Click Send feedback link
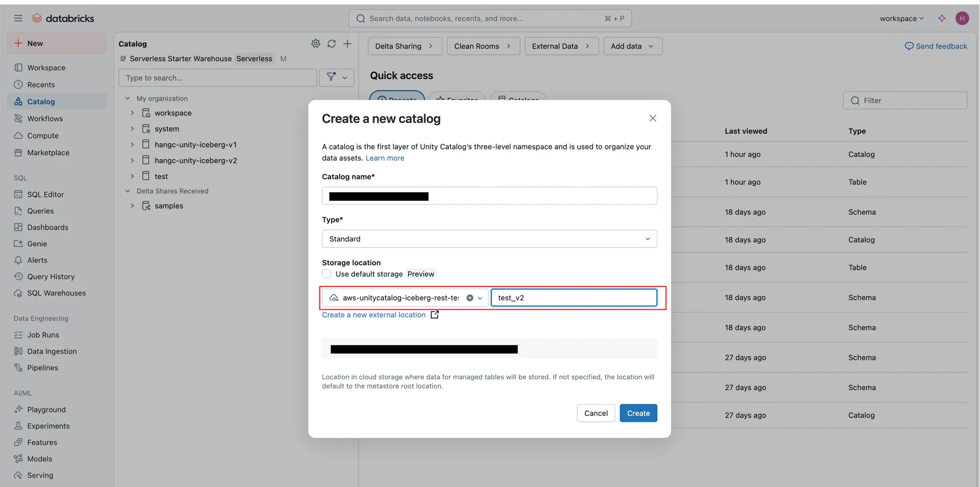 [936, 46]
